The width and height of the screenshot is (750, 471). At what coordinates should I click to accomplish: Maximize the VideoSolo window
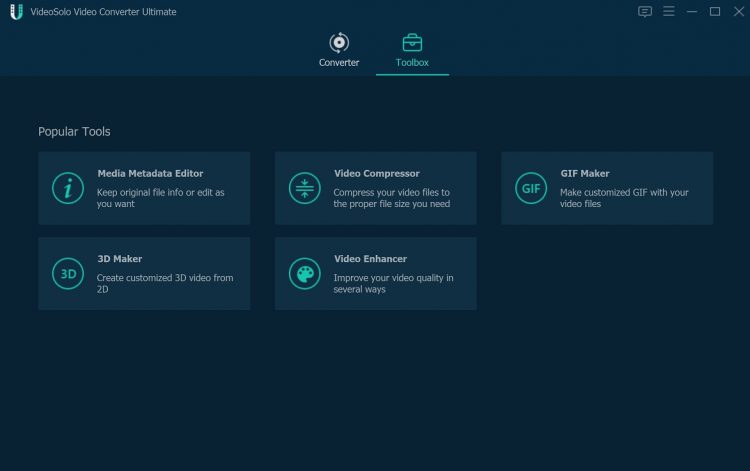(715, 11)
